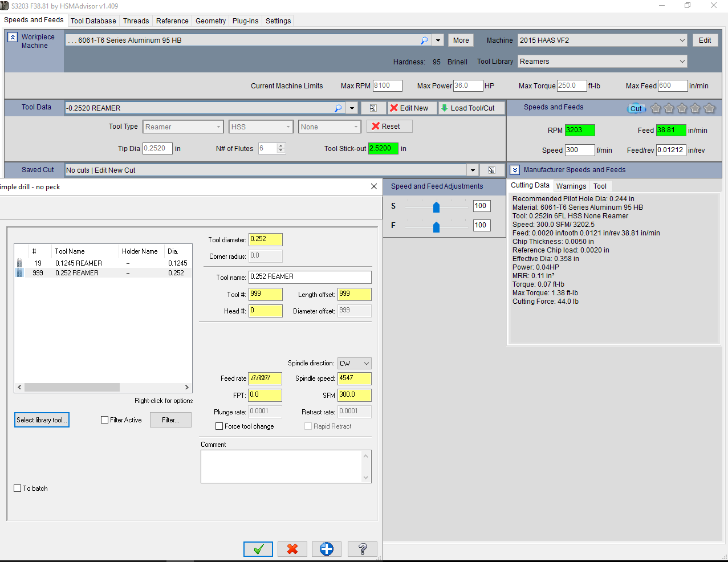The height and width of the screenshot is (562, 728).
Task: Click the Tool name input field
Action: (310, 277)
